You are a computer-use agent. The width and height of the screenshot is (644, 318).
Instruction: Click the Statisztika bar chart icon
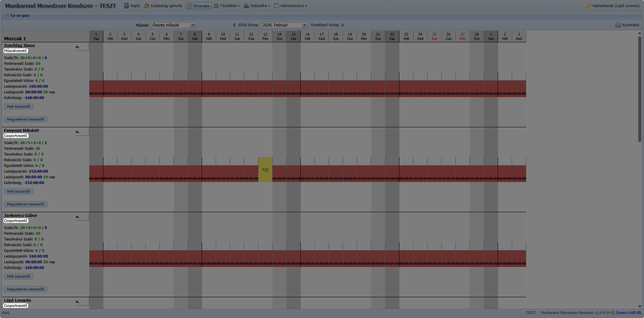[246, 6]
